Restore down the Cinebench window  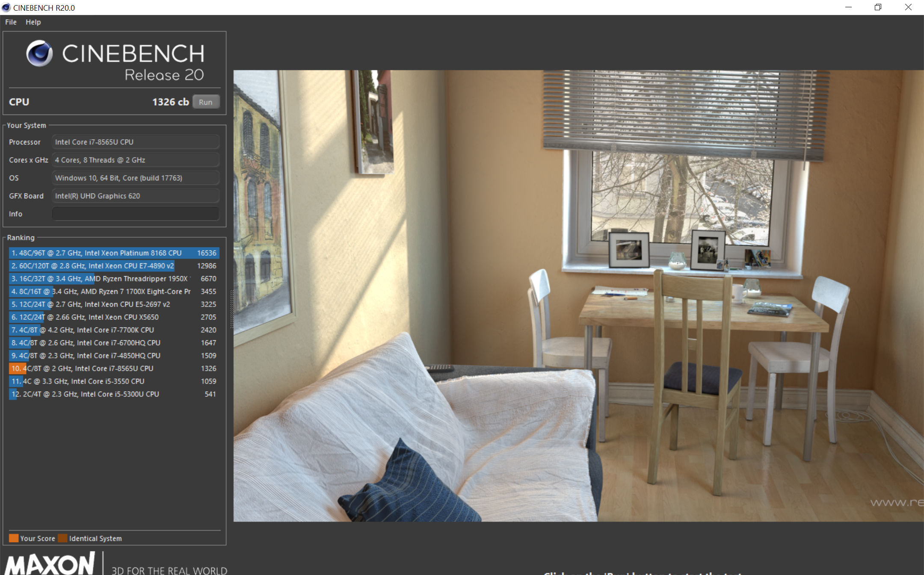pos(878,7)
